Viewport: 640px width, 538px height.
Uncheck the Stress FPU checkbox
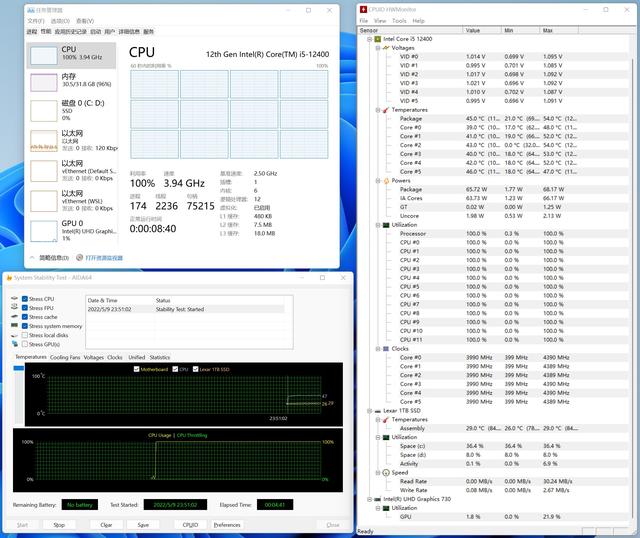[24, 308]
